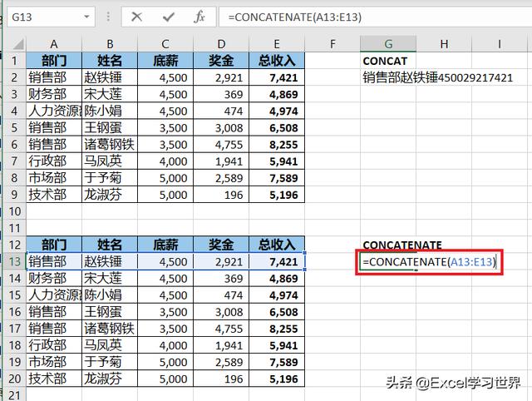The image size is (532, 401).
Task: Click 宋大莲 in row 14
Action: 110,279
